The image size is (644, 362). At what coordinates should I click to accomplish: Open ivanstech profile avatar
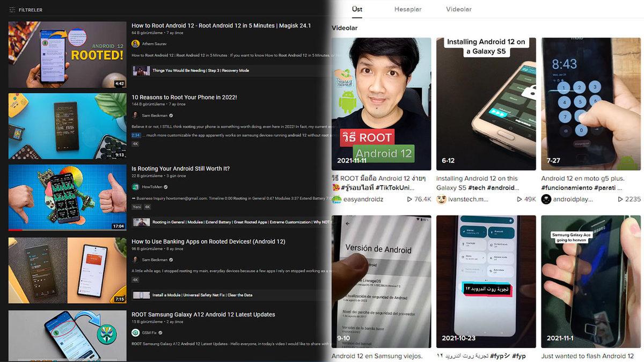(x=442, y=199)
